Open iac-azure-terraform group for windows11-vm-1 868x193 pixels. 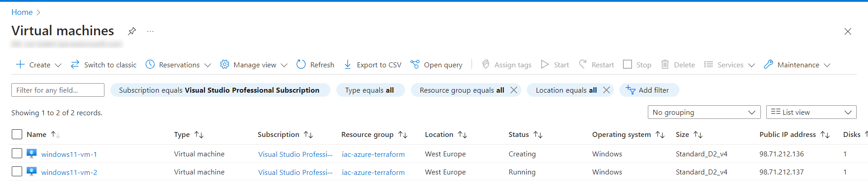pos(373,154)
